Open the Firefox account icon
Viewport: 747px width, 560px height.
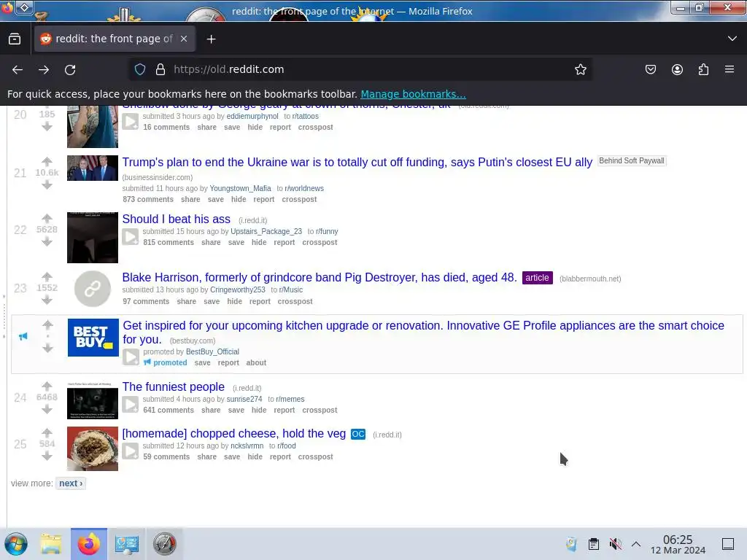677,69
